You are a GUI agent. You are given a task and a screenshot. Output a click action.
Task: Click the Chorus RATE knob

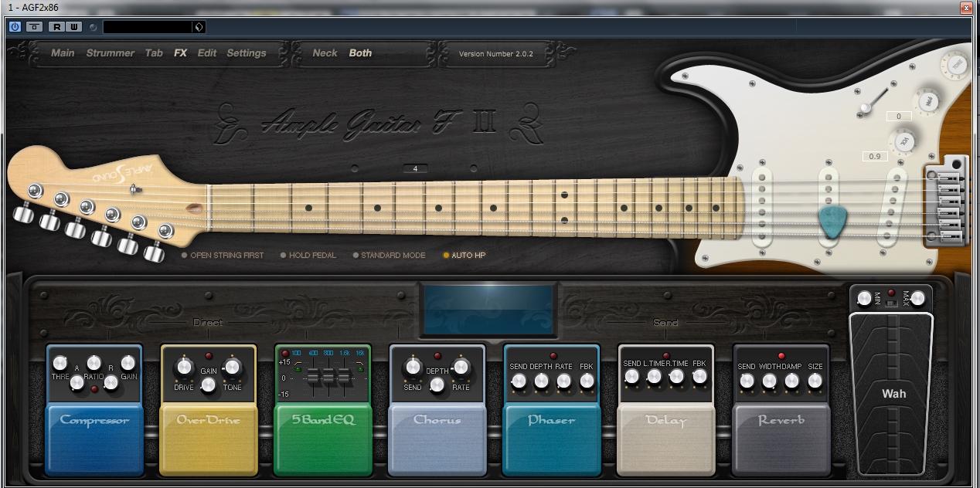(x=461, y=367)
